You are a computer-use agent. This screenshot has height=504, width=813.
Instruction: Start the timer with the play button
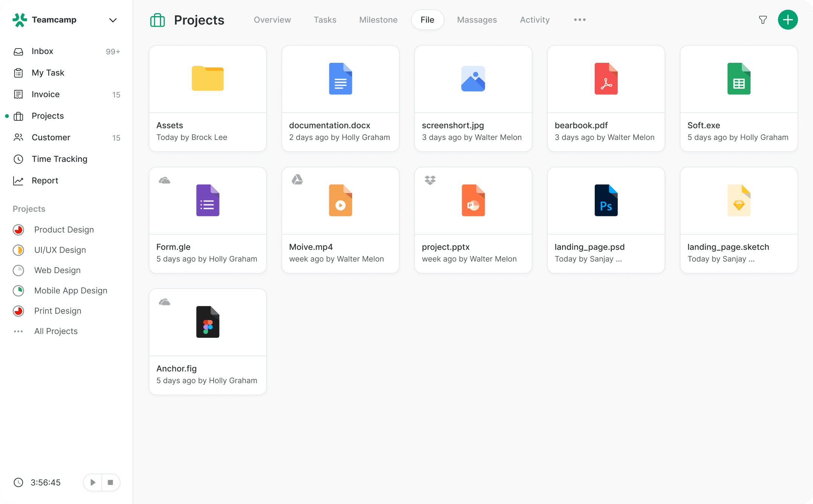click(x=92, y=482)
